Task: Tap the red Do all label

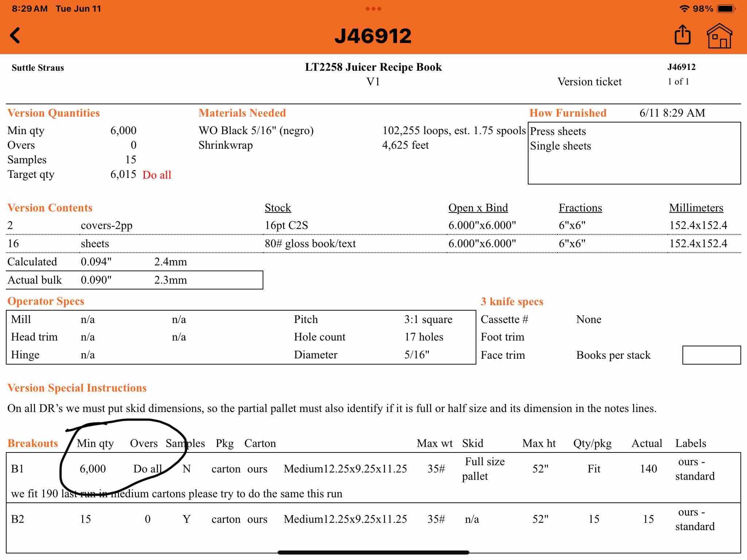Action: pos(157,175)
